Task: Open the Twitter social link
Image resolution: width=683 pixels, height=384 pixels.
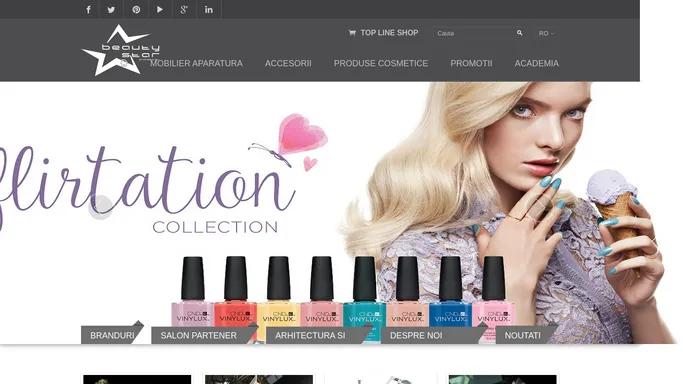Action: tap(112, 10)
